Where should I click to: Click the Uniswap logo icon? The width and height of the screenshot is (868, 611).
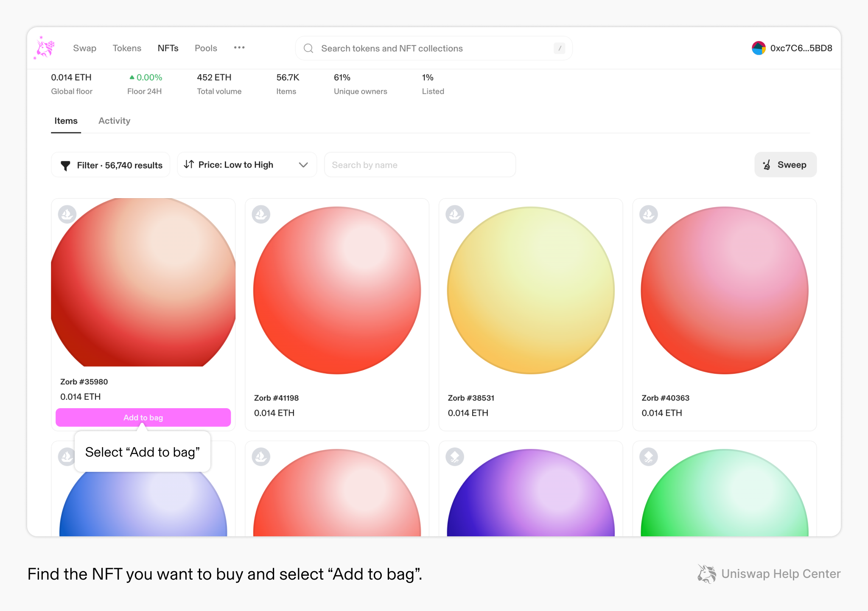click(44, 48)
